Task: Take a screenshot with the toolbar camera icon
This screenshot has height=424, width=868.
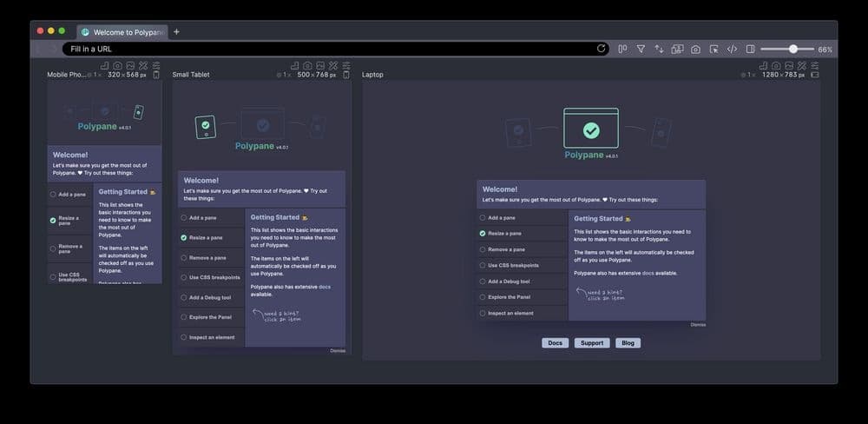Action: 695,50
